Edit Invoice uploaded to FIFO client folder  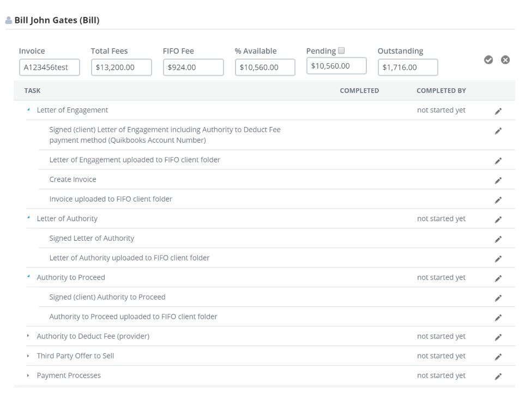coord(498,200)
